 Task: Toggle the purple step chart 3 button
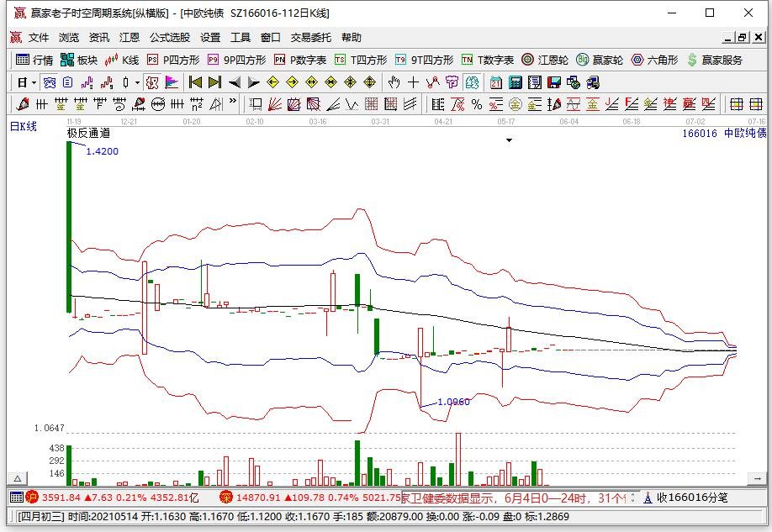tap(87, 82)
